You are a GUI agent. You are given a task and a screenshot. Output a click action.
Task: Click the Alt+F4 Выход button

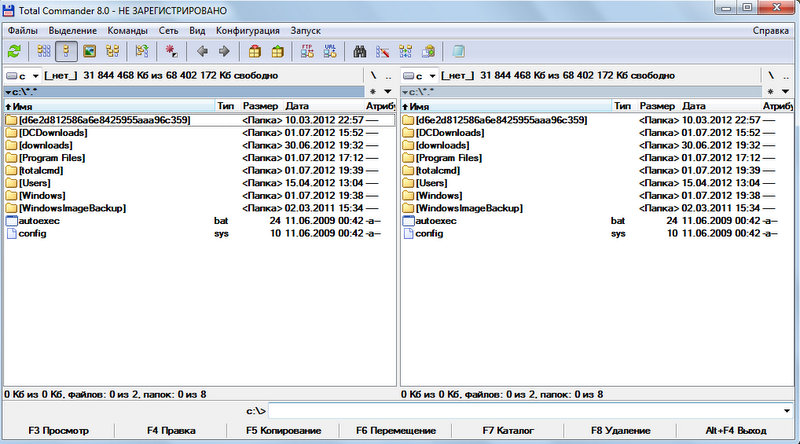click(x=736, y=430)
